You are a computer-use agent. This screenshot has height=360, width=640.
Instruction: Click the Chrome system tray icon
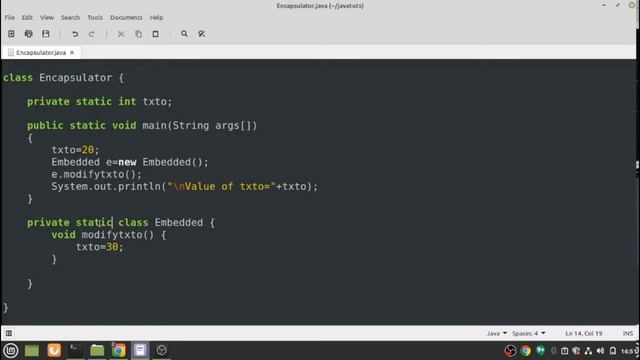(525, 351)
